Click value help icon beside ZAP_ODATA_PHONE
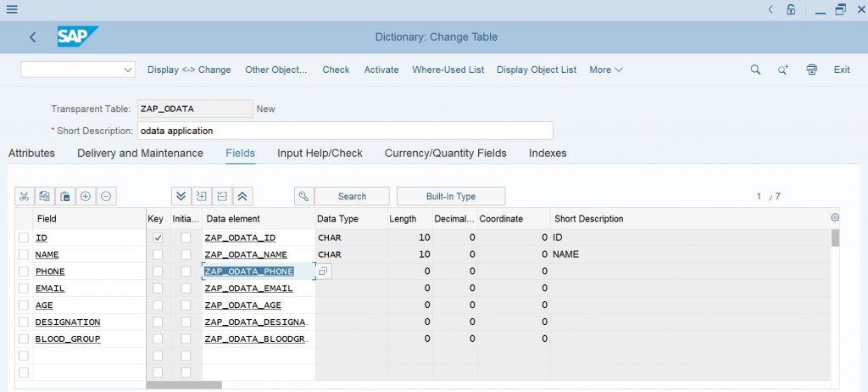 [324, 272]
